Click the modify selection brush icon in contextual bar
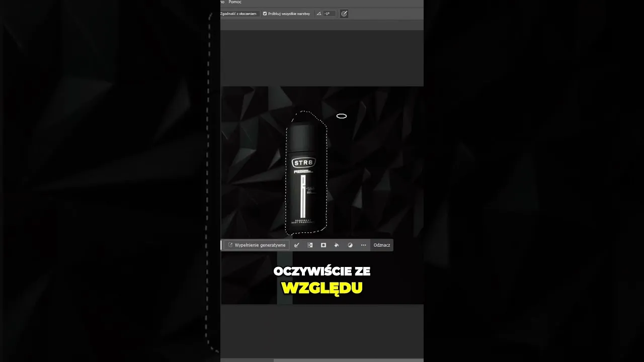Screen dimensions: 644x362 (x=297, y=245)
